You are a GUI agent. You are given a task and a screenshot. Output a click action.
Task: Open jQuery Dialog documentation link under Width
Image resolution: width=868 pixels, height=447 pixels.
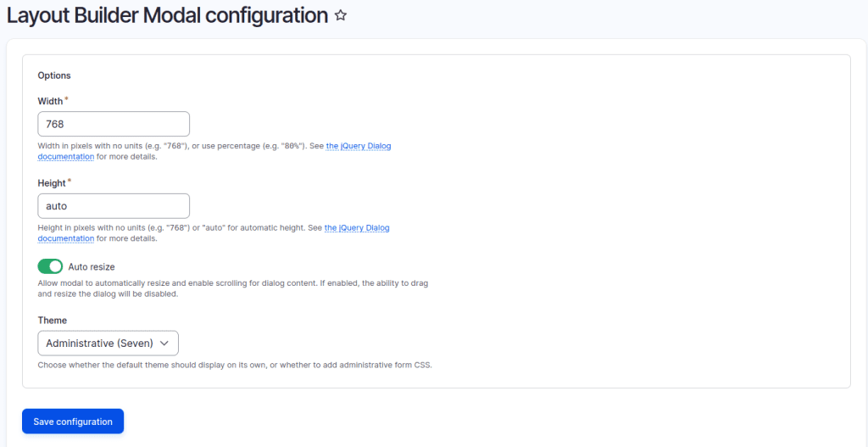point(359,146)
